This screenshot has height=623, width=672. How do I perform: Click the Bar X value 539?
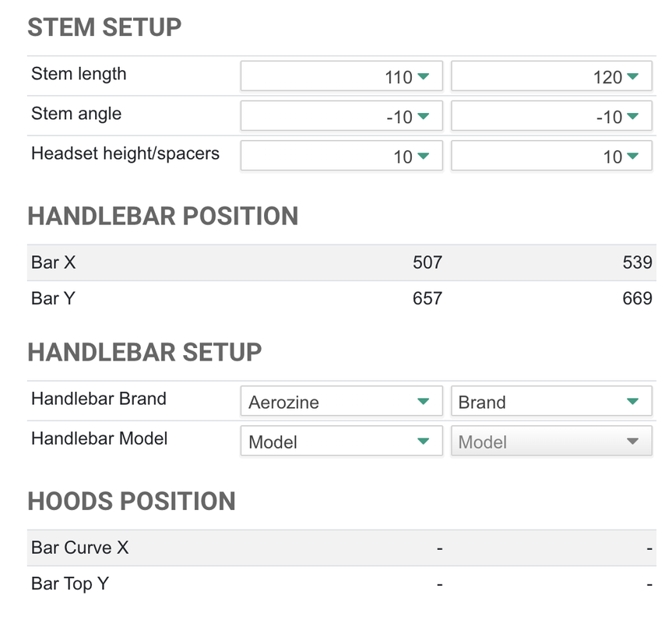coord(637,262)
